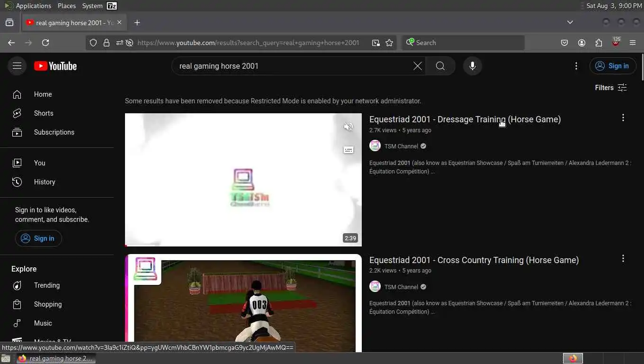Reload the page with the refresh icon
The height and width of the screenshot is (364, 644).
pyautogui.click(x=45, y=43)
